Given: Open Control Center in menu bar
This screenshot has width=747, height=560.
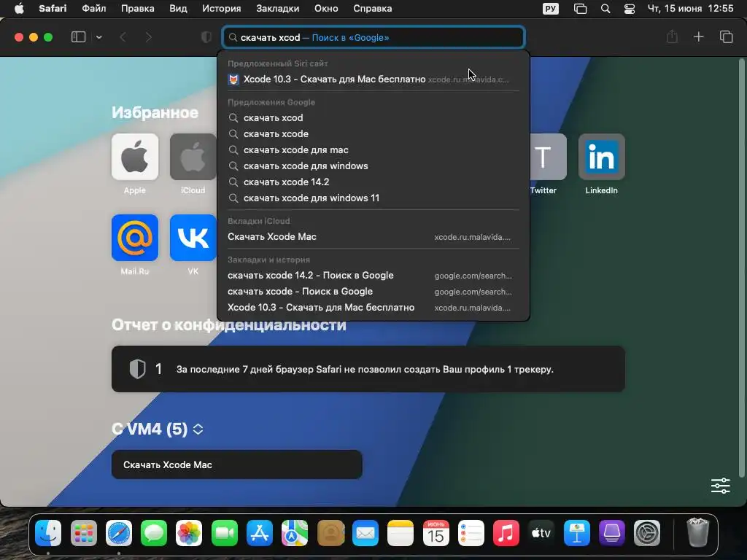Looking at the screenshot, I should tap(630, 9).
